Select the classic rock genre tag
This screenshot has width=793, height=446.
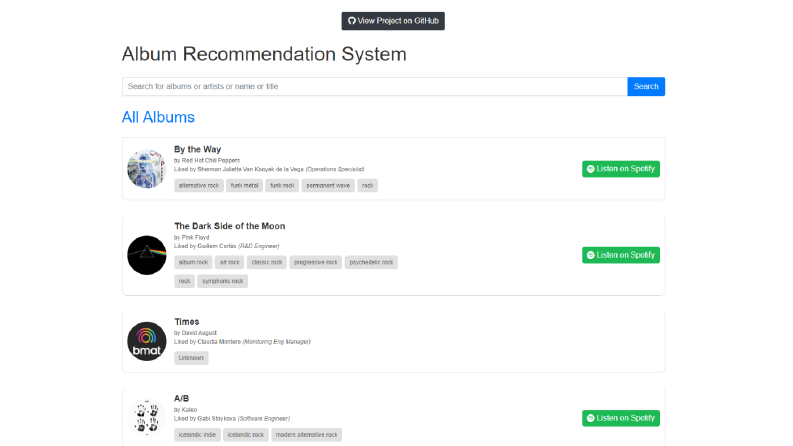pyautogui.click(x=267, y=262)
